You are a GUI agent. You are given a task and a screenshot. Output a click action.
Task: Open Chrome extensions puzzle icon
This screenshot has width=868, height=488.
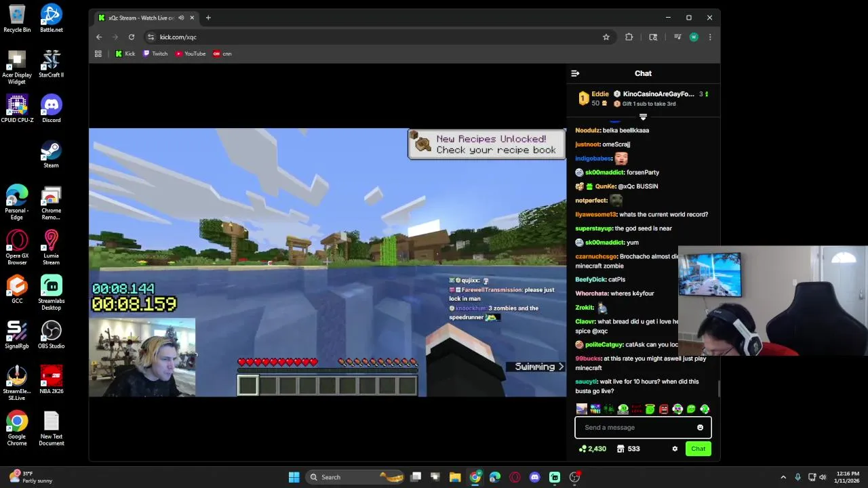(x=629, y=37)
